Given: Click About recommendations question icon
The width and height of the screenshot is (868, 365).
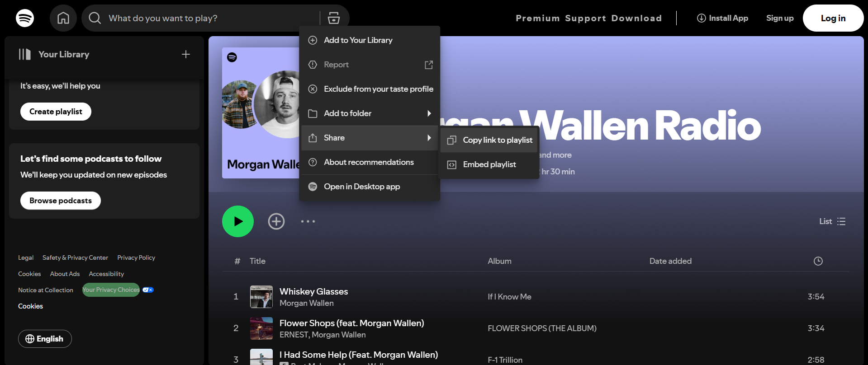Looking at the screenshot, I should (313, 162).
